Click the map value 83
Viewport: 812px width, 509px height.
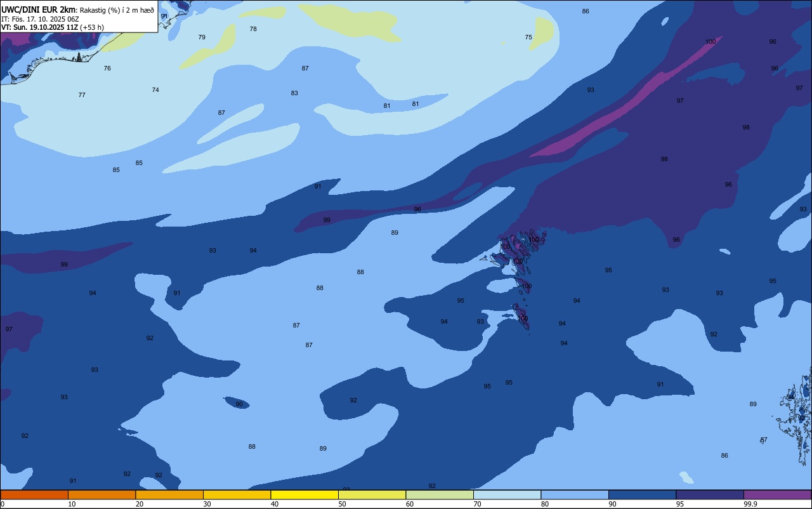(x=294, y=93)
